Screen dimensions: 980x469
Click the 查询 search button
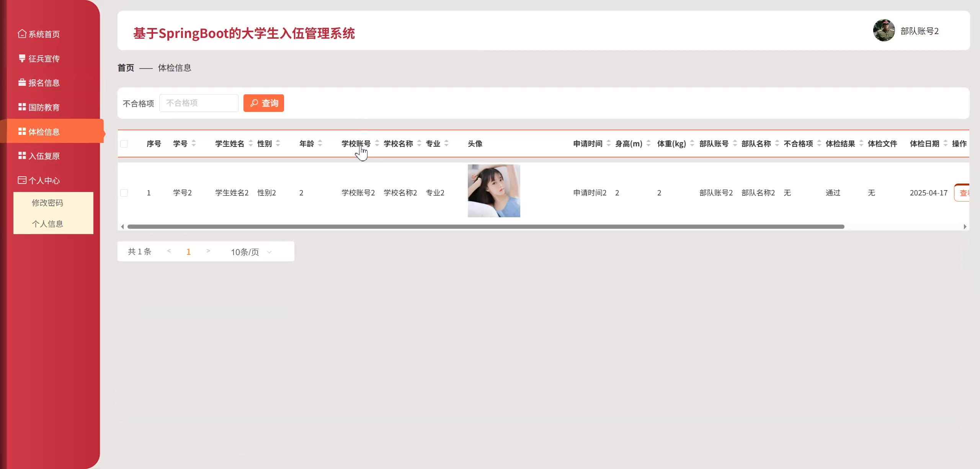pos(264,103)
